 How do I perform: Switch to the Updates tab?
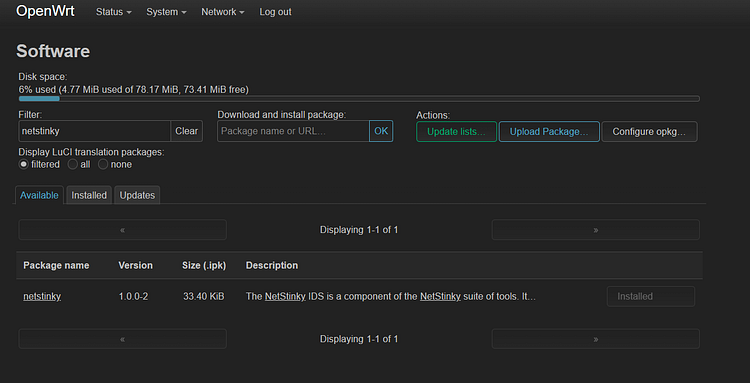(137, 195)
